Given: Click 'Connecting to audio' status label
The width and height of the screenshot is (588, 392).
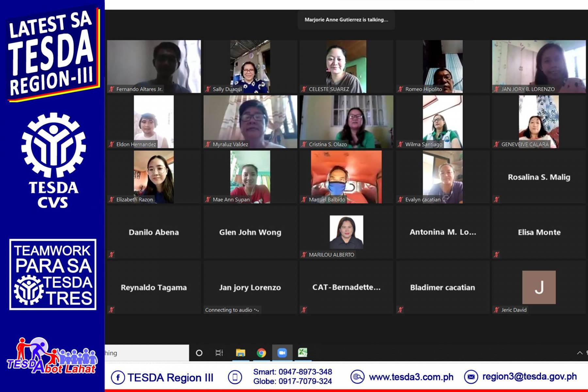Looking at the screenshot, I should coord(232,310).
